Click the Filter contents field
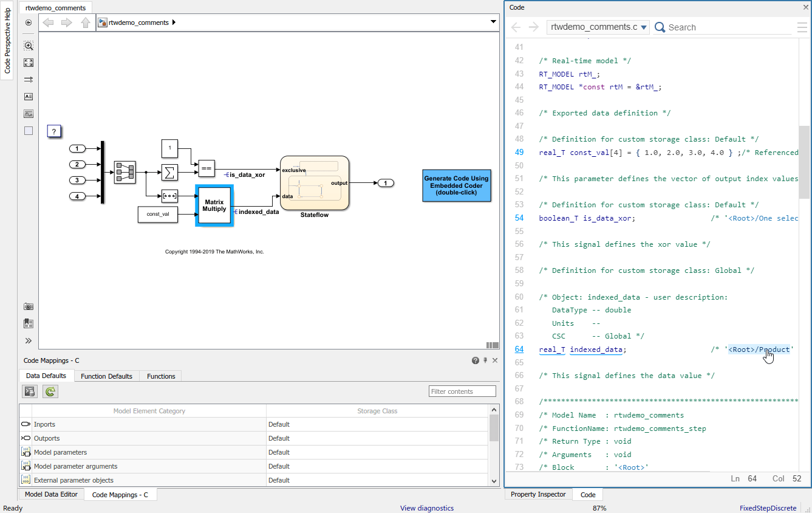The height and width of the screenshot is (513, 812). [462, 391]
